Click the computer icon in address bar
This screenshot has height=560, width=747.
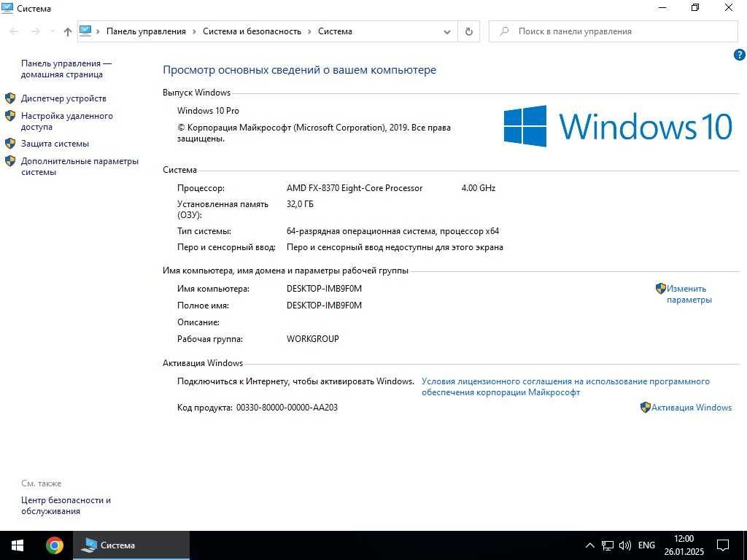pyautogui.click(x=85, y=31)
